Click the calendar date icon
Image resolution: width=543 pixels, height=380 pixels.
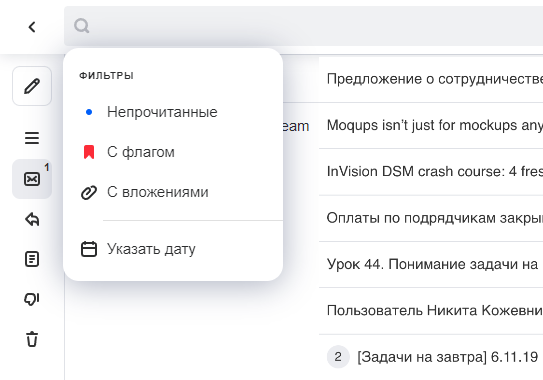[x=89, y=249]
